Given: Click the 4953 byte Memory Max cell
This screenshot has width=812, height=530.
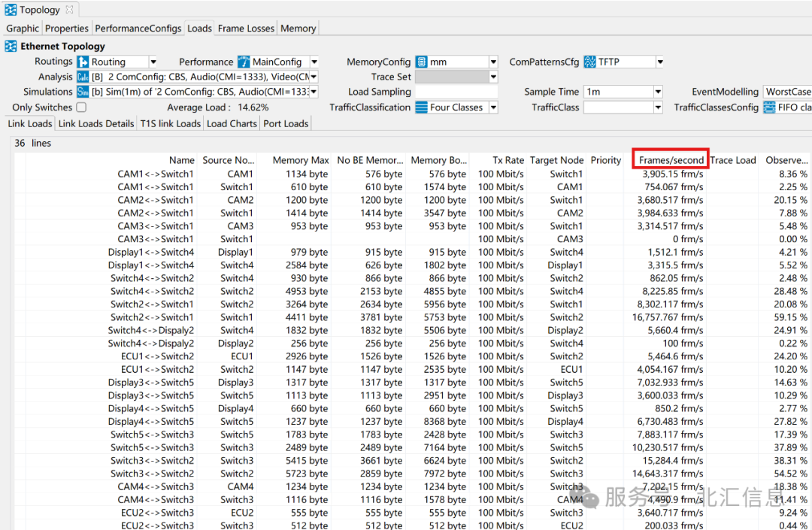Looking at the screenshot, I should click(307, 292).
